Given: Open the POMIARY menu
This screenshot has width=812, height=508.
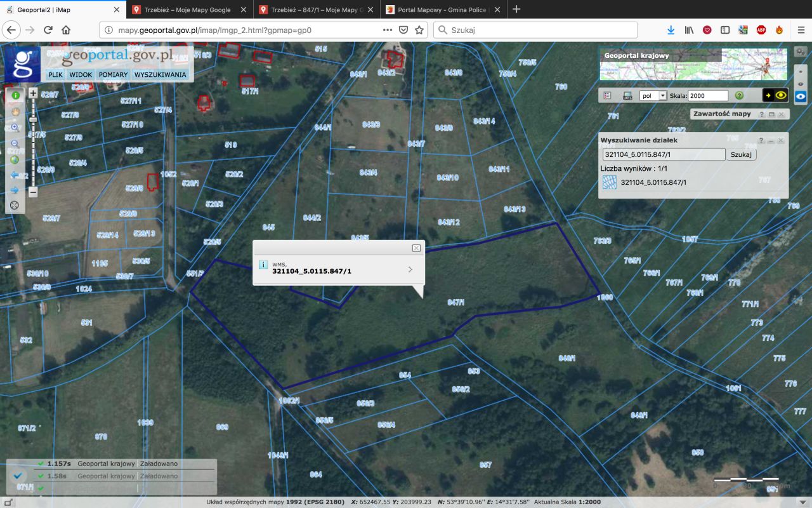Looking at the screenshot, I should pyautogui.click(x=113, y=74).
